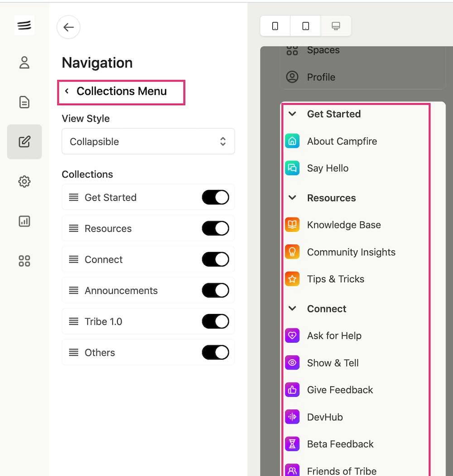Switch to desktop preview mode

point(336,26)
